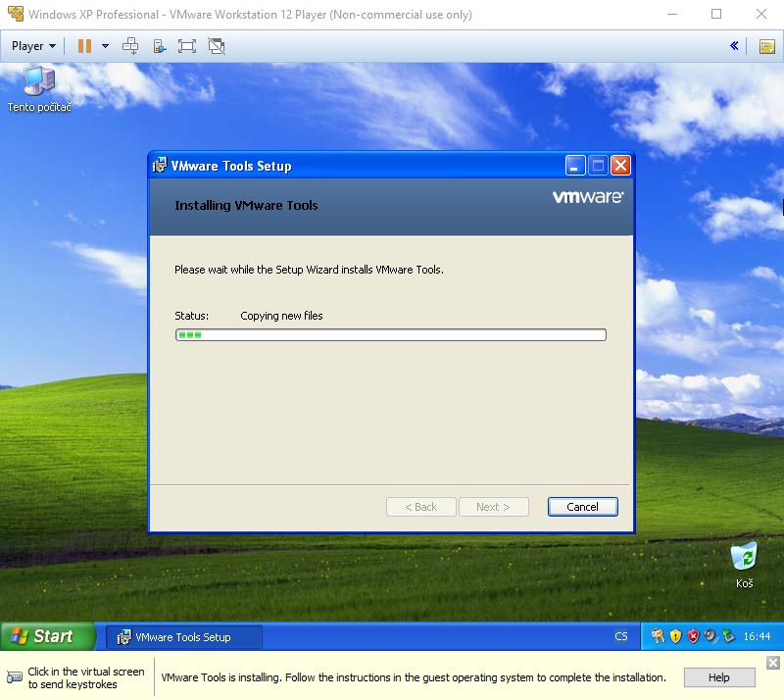784x700 pixels.
Task: Open red shield Security Center tray icon
Action: [693, 637]
